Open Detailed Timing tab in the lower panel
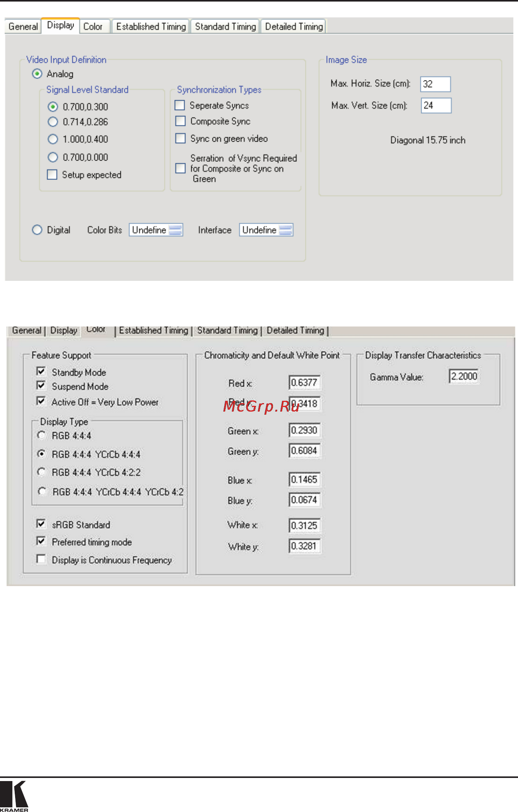518x812 pixels. [x=295, y=330]
